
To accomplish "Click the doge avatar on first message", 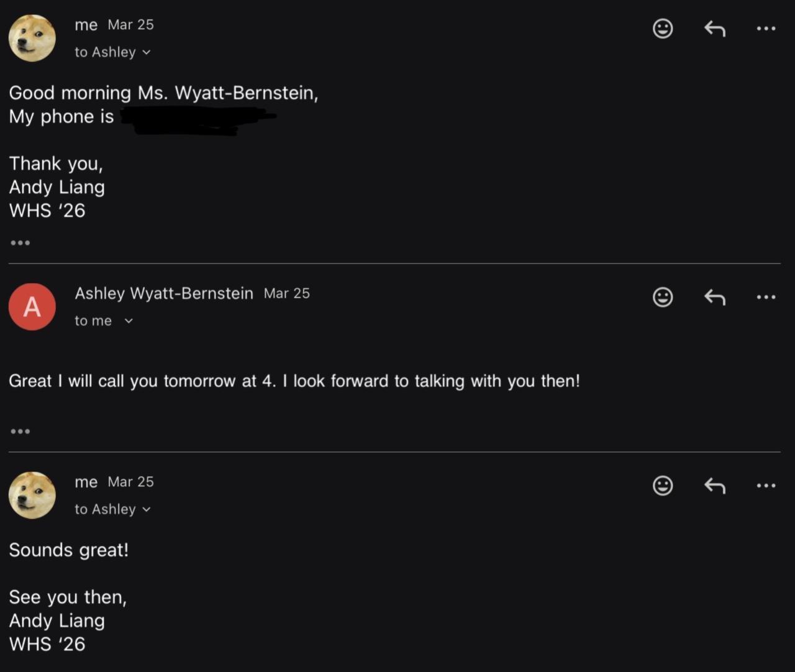I will pyautogui.click(x=32, y=39).
